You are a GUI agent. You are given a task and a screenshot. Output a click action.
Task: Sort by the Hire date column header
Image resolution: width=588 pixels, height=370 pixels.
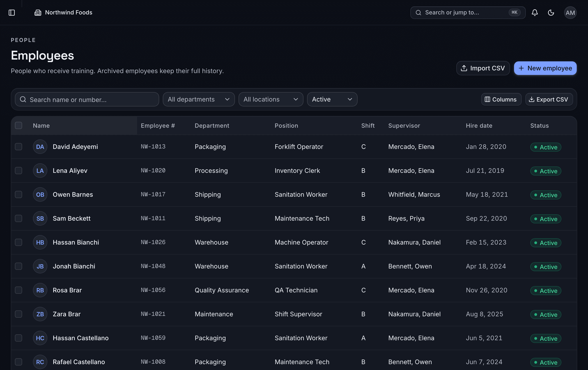[x=479, y=126]
